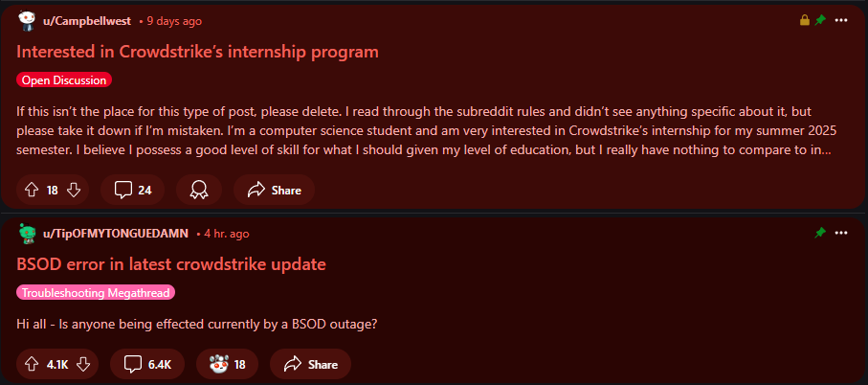Viewport: 868px width, 385px height.
Task: Filter by the Troubleshooting Megathread flair
Action: 96,293
